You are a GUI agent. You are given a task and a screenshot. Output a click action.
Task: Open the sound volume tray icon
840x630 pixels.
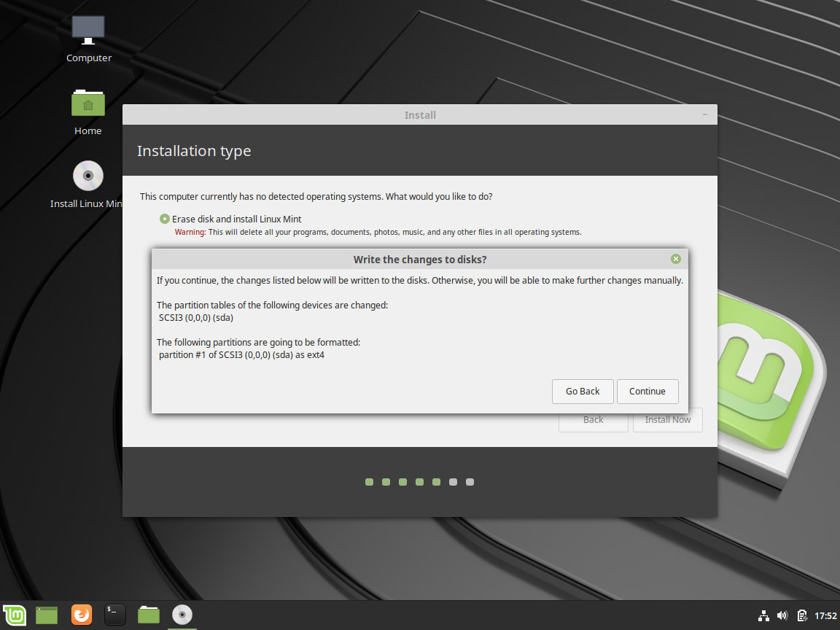(782, 615)
